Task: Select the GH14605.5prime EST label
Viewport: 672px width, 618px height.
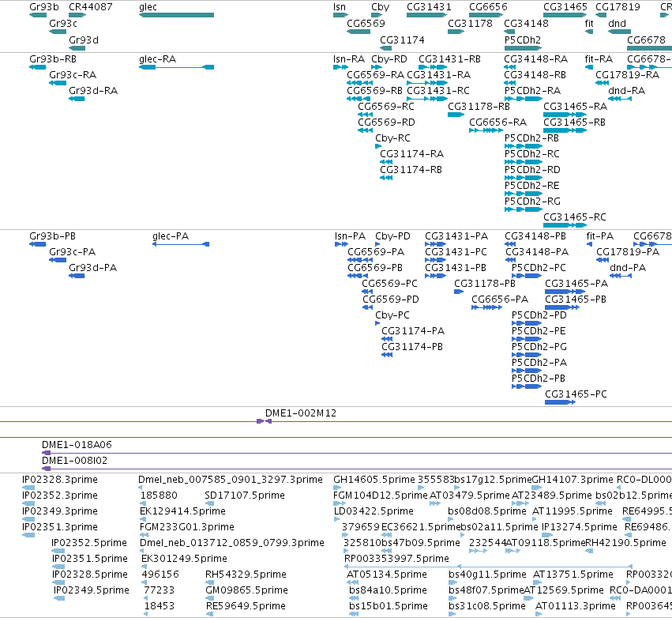Action: pyautogui.click(x=374, y=479)
